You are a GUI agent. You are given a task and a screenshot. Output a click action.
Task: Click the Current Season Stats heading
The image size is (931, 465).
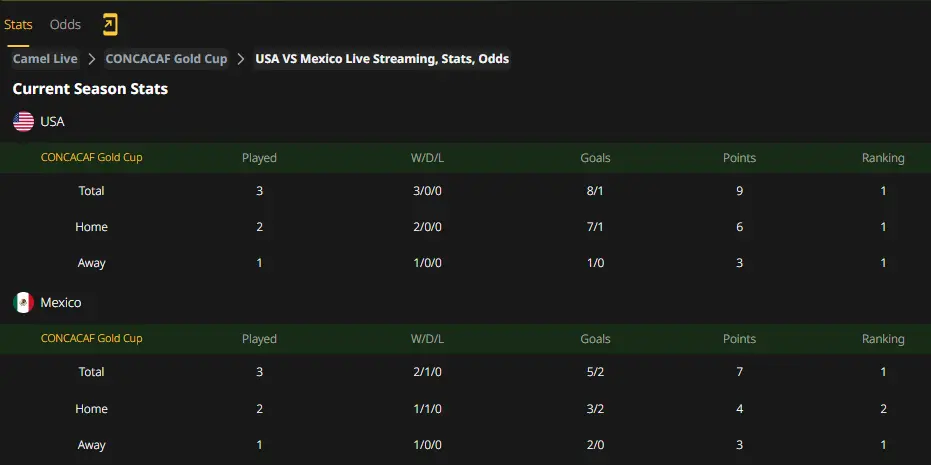[x=90, y=89]
